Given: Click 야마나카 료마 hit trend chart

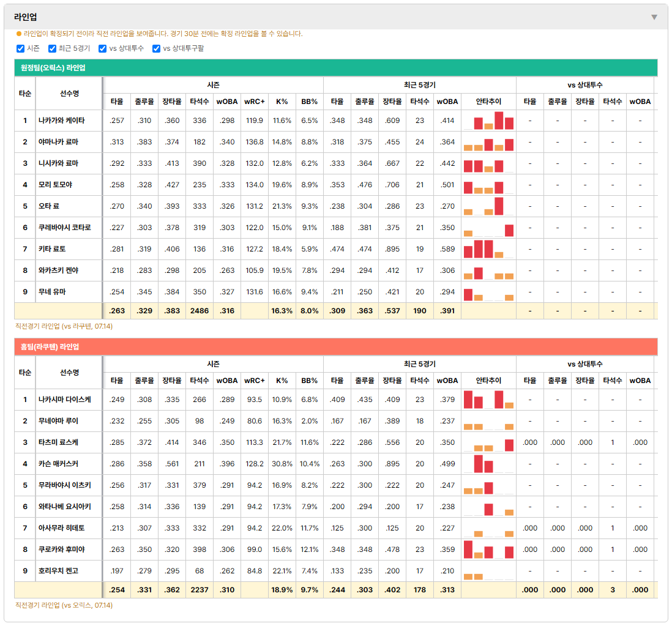Looking at the screenshot, I should tap(488, 142).
